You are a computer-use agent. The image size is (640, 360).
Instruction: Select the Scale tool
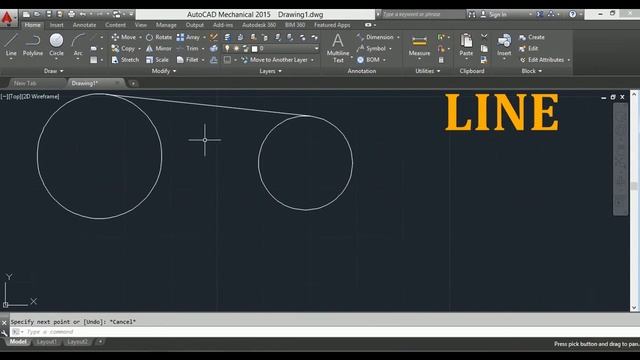point(158,60)
